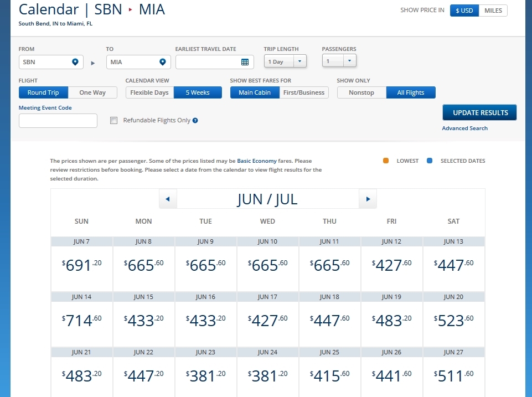Click the help icon beside Refundable Flights Only
Screen dimensions: 532x397
[195, 121]
